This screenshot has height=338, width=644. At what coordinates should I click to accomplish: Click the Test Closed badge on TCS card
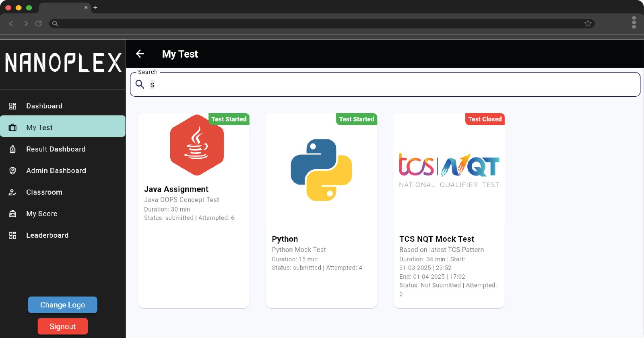click(x=485, y=119)
